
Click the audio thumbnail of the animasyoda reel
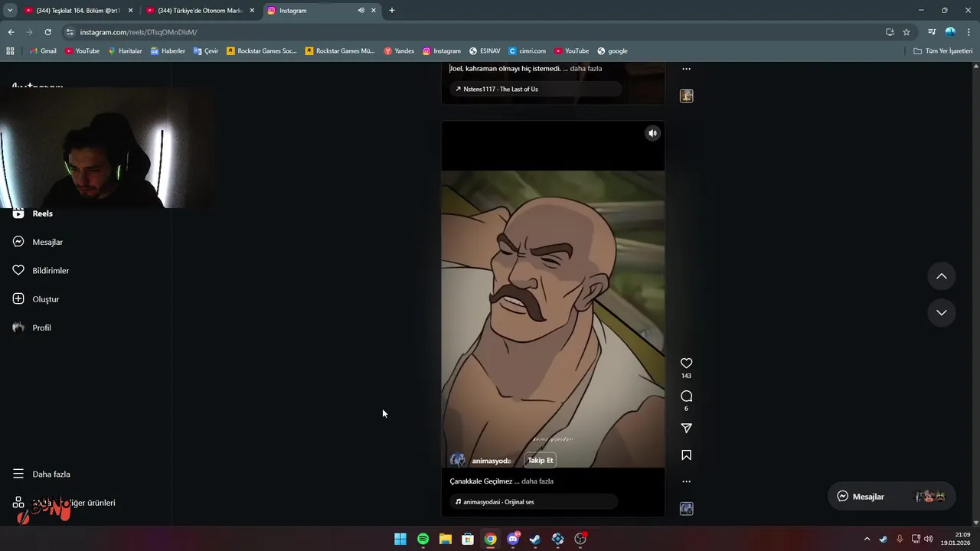click(x=686, y=508)
